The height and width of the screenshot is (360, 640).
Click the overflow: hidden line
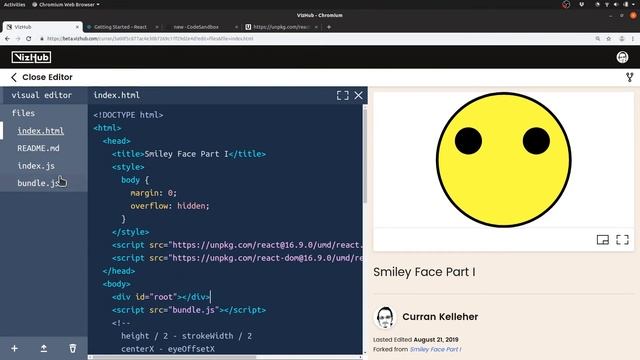(x=170, y=206)
